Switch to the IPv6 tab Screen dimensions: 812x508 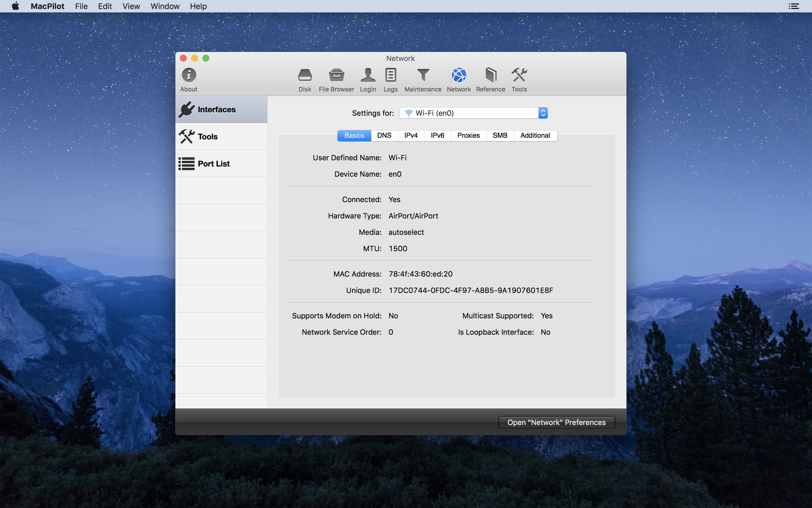point(438,135)
